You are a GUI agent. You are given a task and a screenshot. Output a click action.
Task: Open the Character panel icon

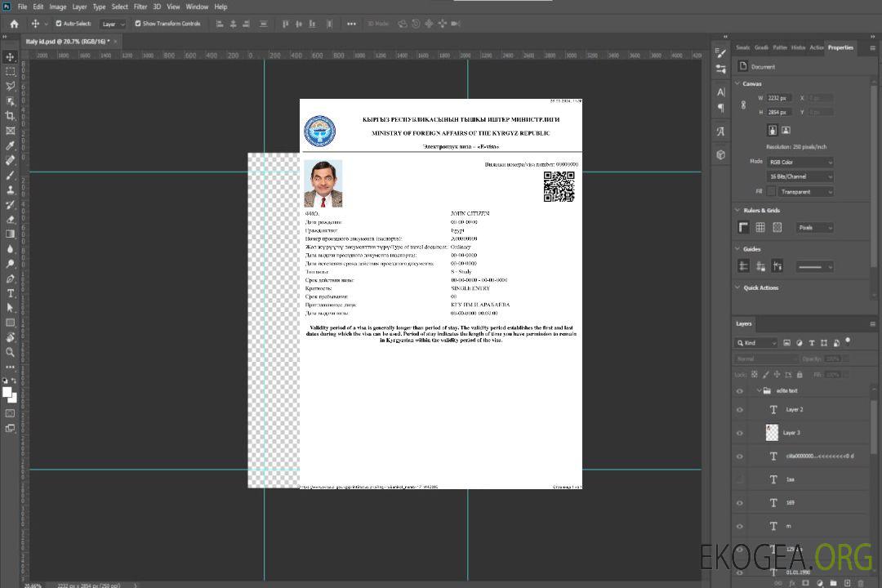(x=721, y=91)
